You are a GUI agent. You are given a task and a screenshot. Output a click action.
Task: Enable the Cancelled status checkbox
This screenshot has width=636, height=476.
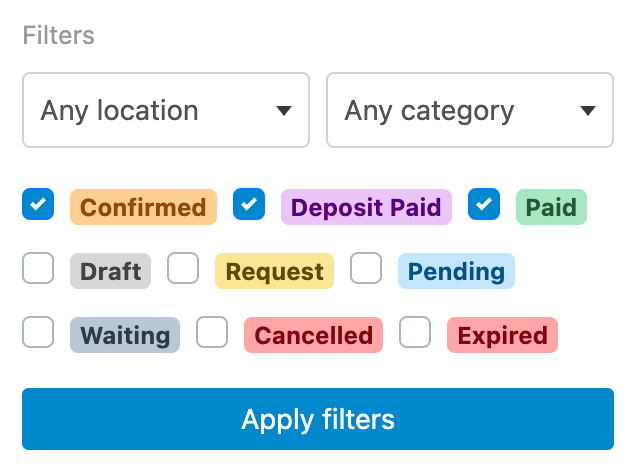pyautogui.click(x=212, y=333)
